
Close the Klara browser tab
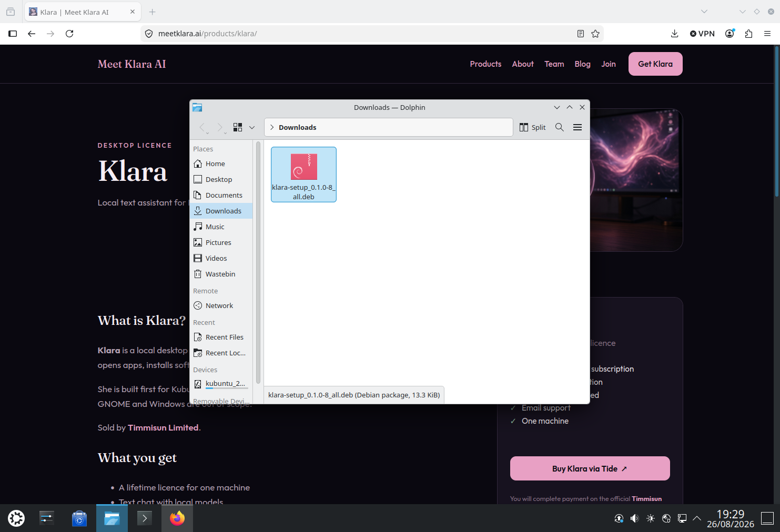(x=133, y=12)
